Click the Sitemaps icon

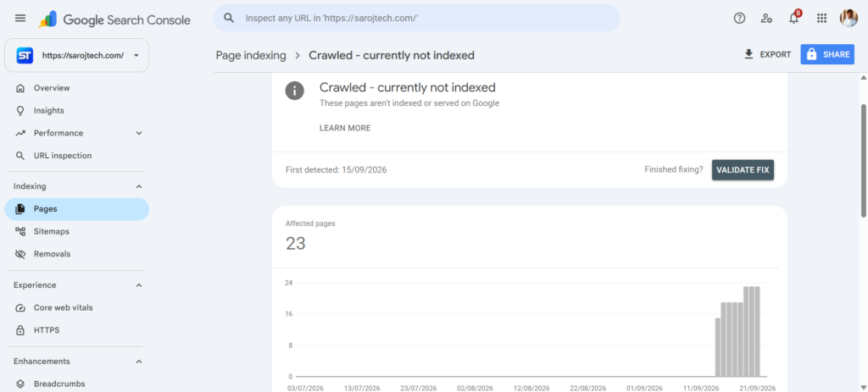pyautogui.click(x=20, y=232)
